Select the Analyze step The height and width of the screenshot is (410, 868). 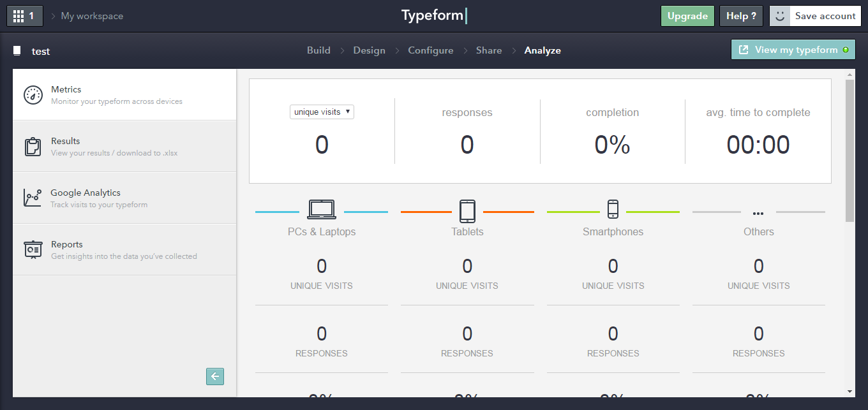point(542,50)
